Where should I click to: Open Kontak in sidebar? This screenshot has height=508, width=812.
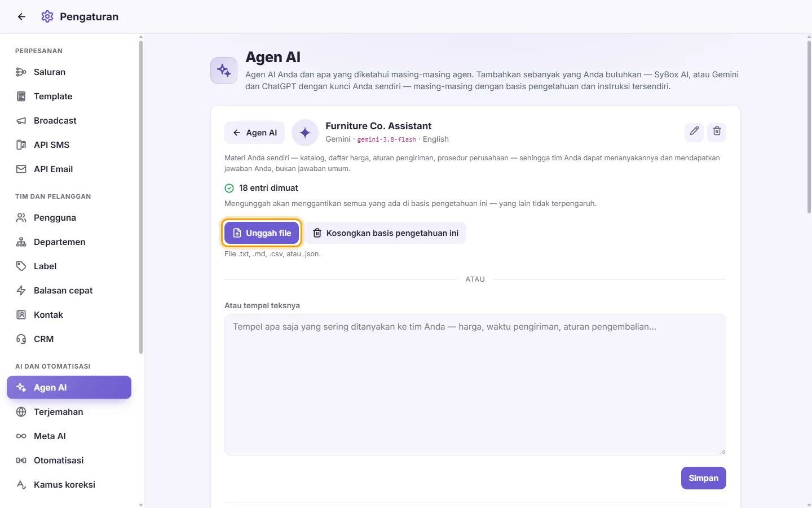pyautogui.click(x=69, y=315)
